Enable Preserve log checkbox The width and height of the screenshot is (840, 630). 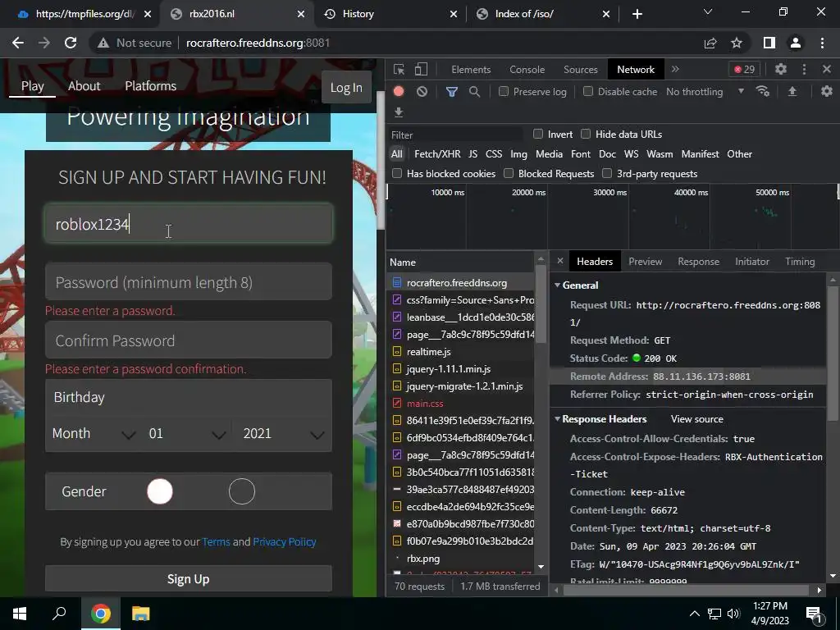click(504, 92)
